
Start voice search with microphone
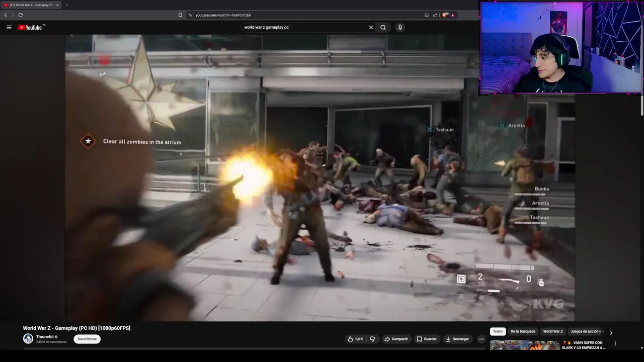pyautogui.click(x=400, y=27)
